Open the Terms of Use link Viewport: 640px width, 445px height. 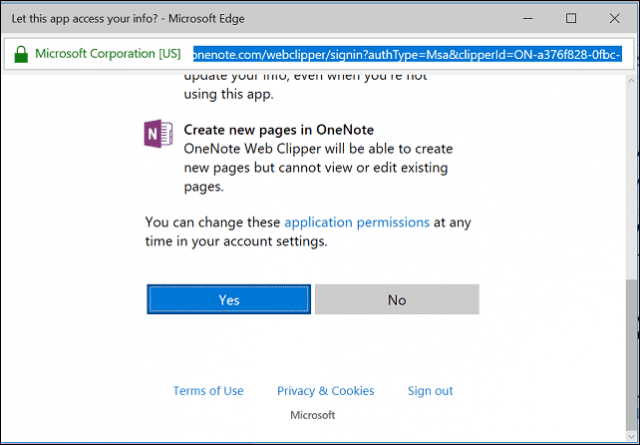tap(208, 391)
